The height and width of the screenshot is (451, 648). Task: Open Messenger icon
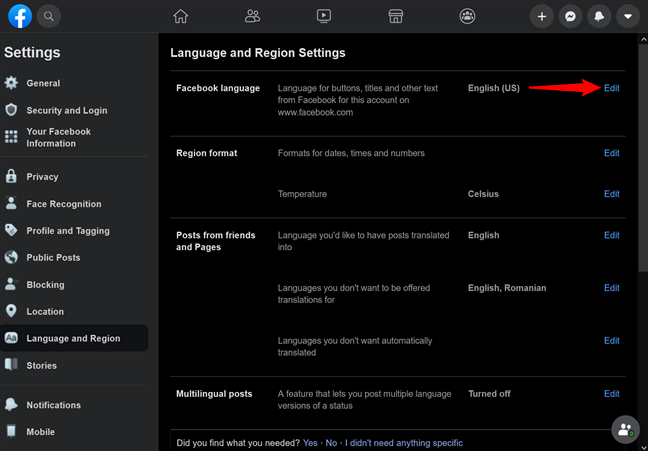(x=571, y=16)
